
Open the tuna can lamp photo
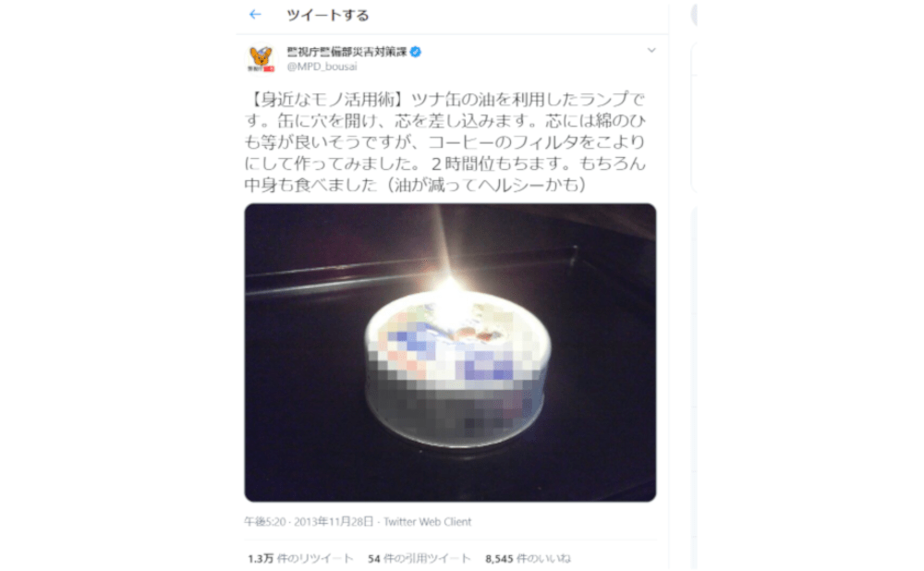pyautogui.click(x=450, y=352)
